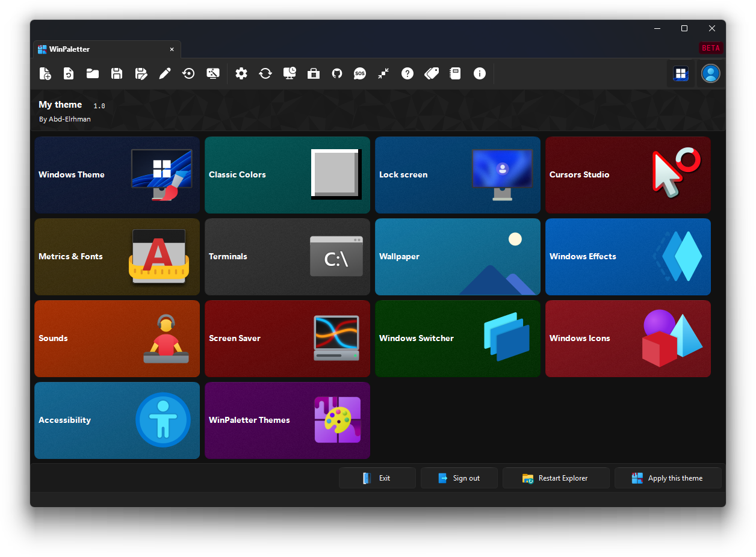The image size is (756, 557).
Task: Open settings via the gear icon
Action: coord(241,73)
